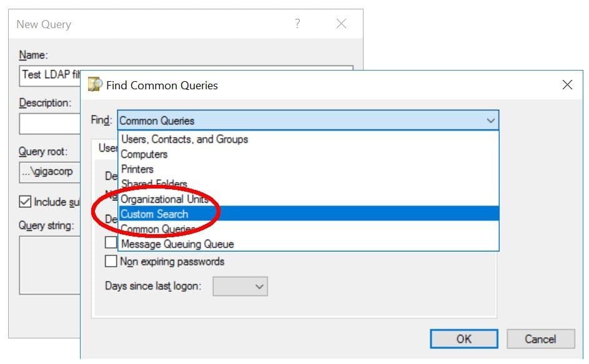This screenshot has height=364, width=589.
Task: Select Message Queuing Queue option
Action: coord(309,243)
